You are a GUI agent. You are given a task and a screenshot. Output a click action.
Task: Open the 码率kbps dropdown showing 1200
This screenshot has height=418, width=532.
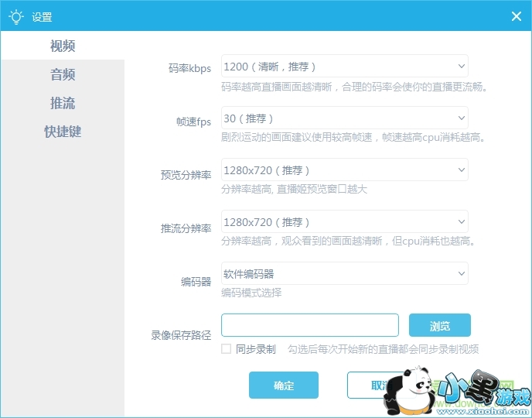pyautogui.click(x=345, y=66)
